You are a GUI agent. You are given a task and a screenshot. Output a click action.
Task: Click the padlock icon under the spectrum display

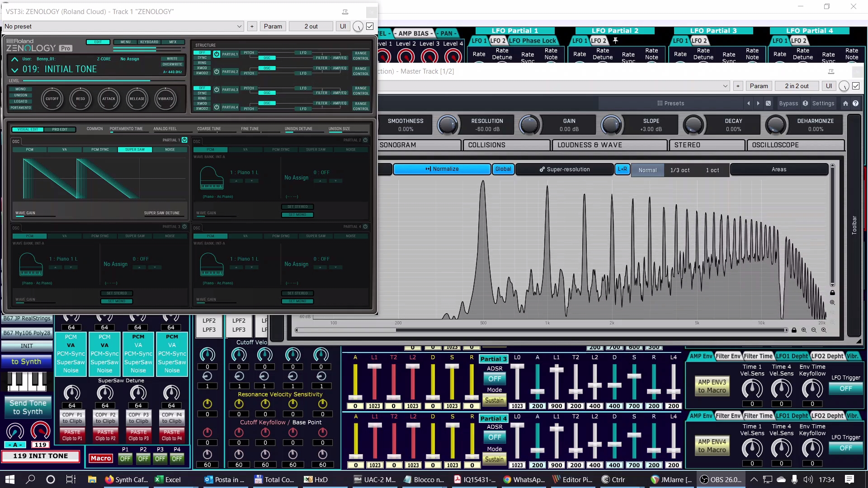tap(794, 330)
